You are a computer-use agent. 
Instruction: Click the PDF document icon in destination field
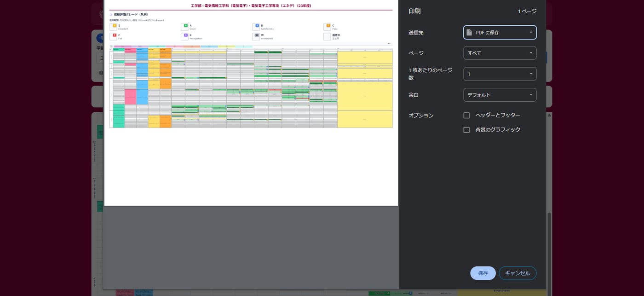click(x=469, y=32)
